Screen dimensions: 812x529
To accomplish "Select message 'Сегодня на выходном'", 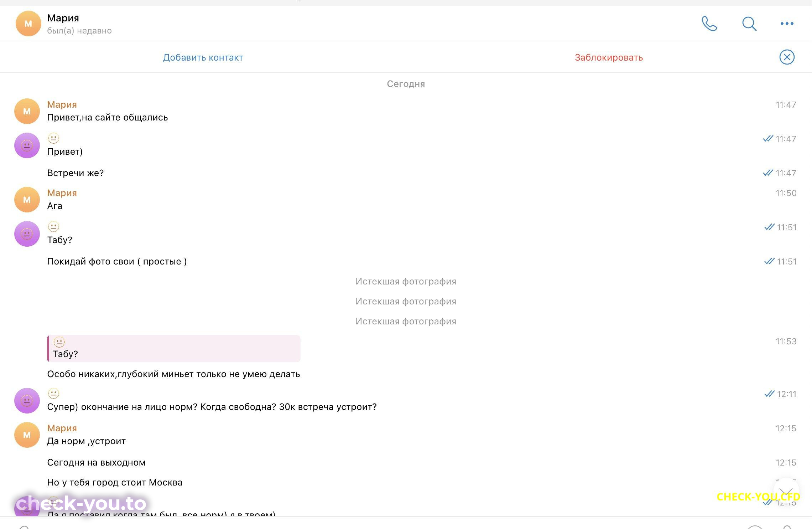I will pos(96,462).
